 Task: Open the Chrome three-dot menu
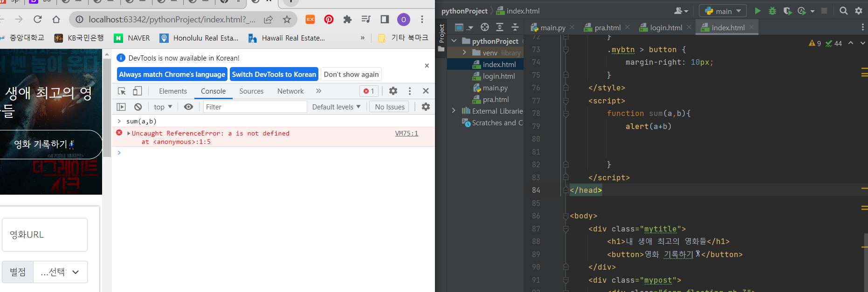click(422, 19)
